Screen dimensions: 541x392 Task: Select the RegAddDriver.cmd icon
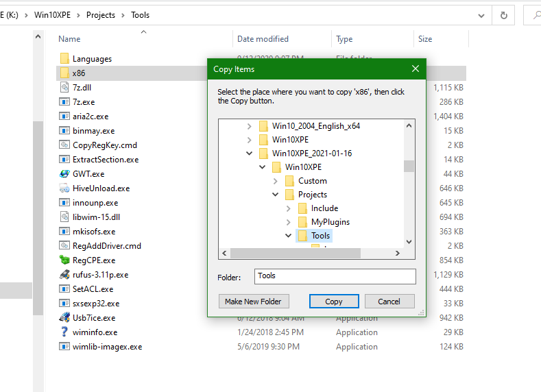[64, 245]
